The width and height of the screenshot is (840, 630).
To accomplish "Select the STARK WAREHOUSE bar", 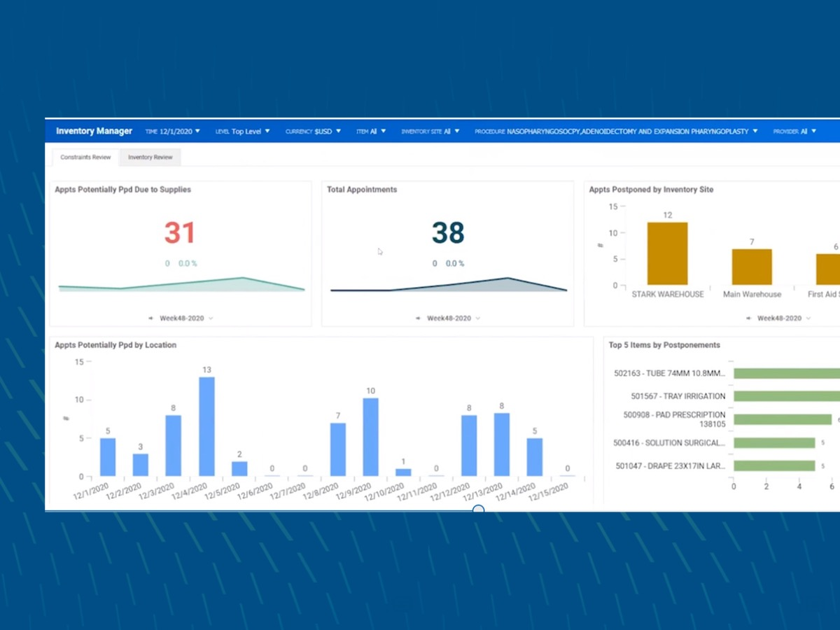I will point(666,252).
